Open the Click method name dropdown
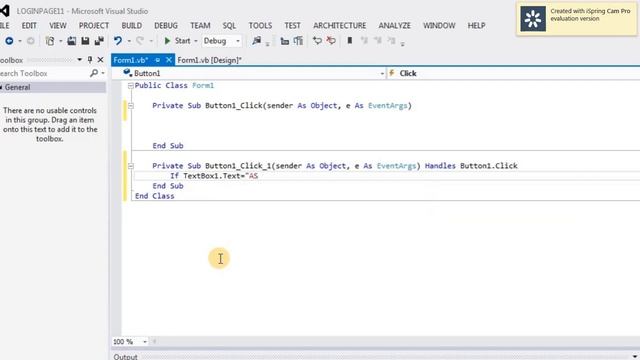 click(x=513, y=73)
